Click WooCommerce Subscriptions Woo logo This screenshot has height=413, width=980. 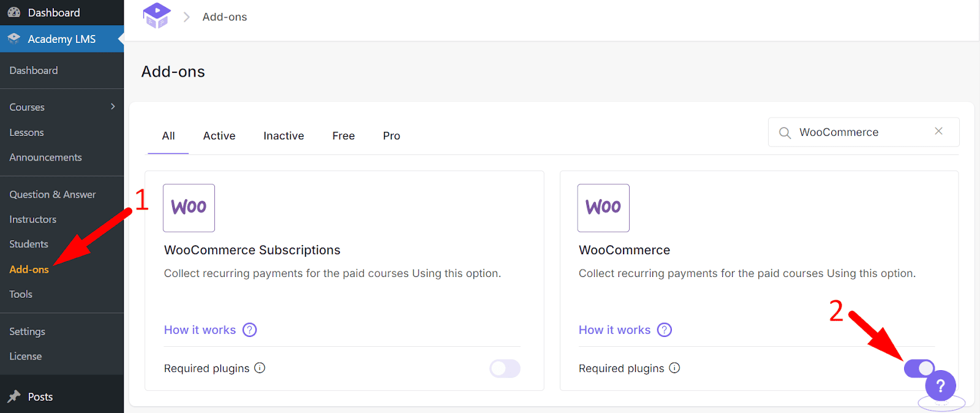189,208
